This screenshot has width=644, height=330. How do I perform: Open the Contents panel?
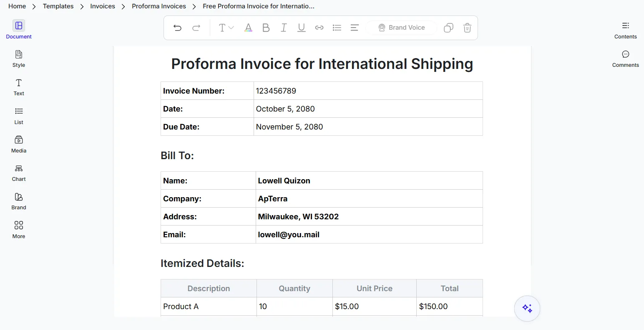(625, 30)
